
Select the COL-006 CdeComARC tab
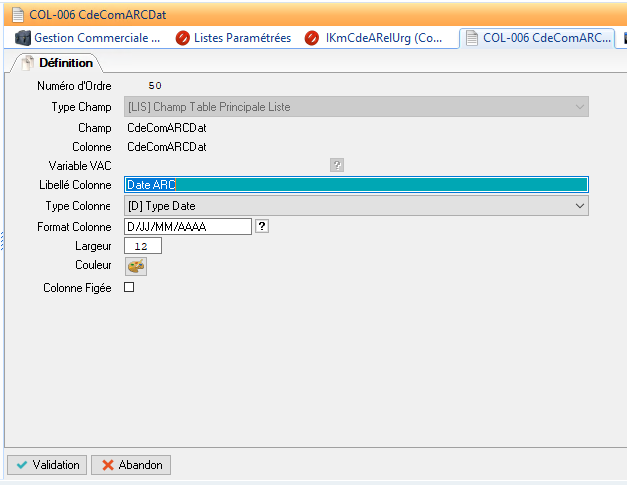click(x=546, y=38)
